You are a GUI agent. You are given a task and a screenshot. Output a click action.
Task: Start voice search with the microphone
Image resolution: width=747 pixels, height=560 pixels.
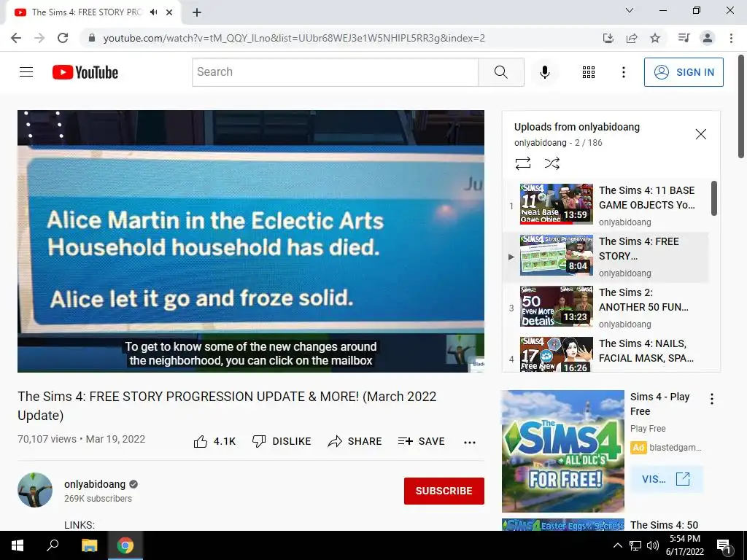click(544, 72)
